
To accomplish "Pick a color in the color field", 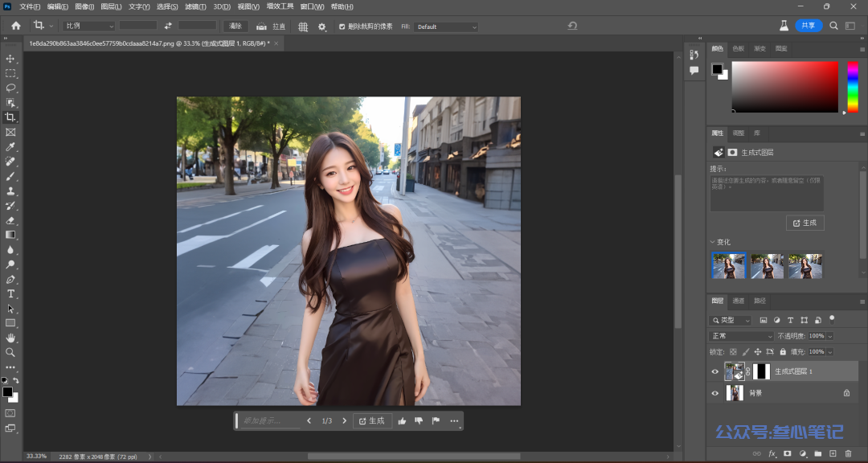I will tap(785, 87).
